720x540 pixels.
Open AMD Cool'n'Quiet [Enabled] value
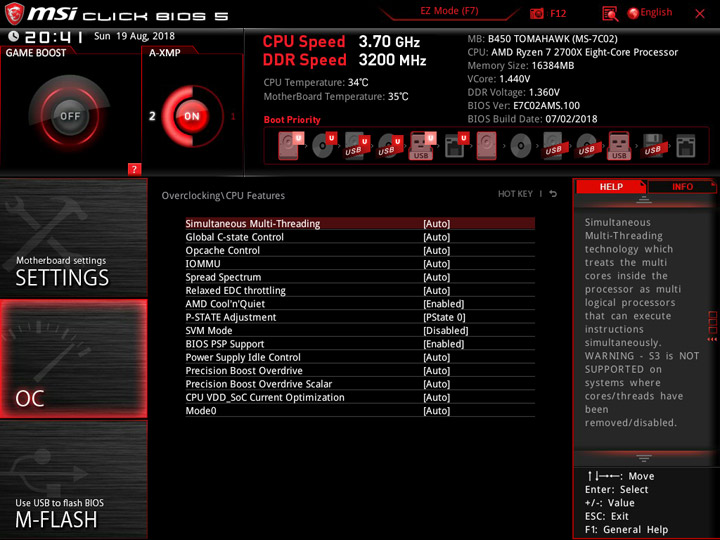click(x=444, y=304)
